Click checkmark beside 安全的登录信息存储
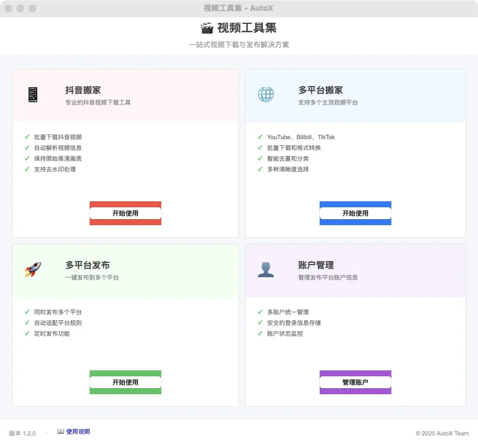Viewport: 478px width, 448px height. tap(260, 323)
